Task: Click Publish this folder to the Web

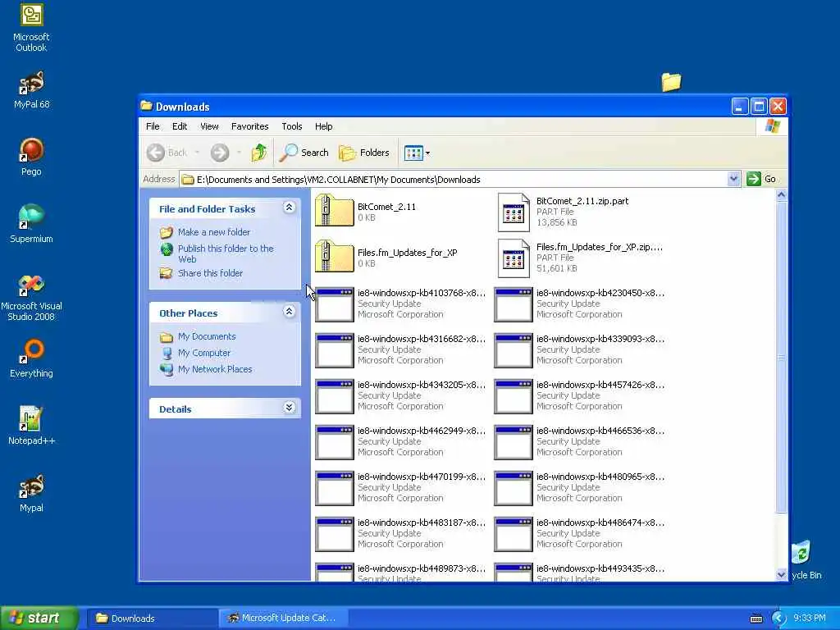Action: click(226, 254)
